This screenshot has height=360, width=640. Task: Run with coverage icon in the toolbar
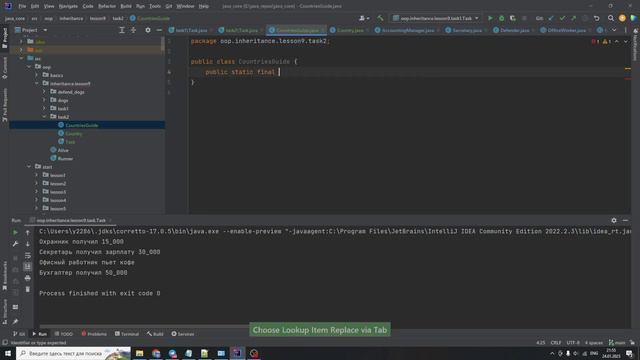point(513,18)
